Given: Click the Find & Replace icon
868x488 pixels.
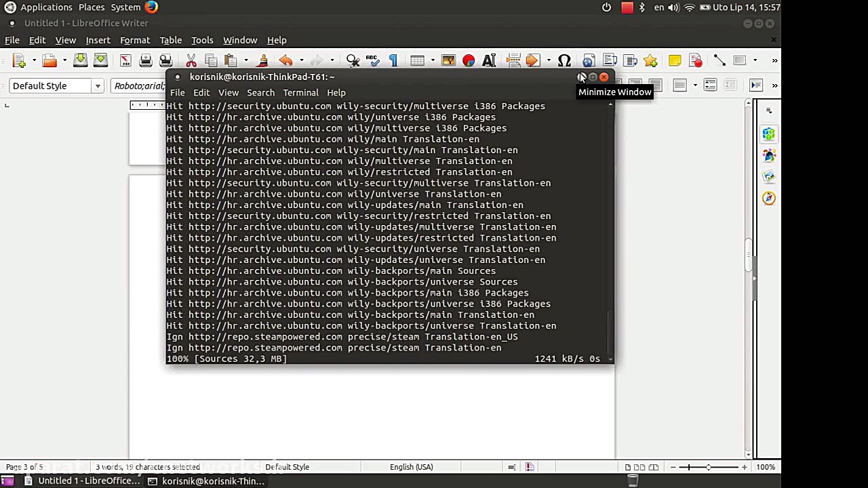Looking at the screenshot, I should point(353,61).
